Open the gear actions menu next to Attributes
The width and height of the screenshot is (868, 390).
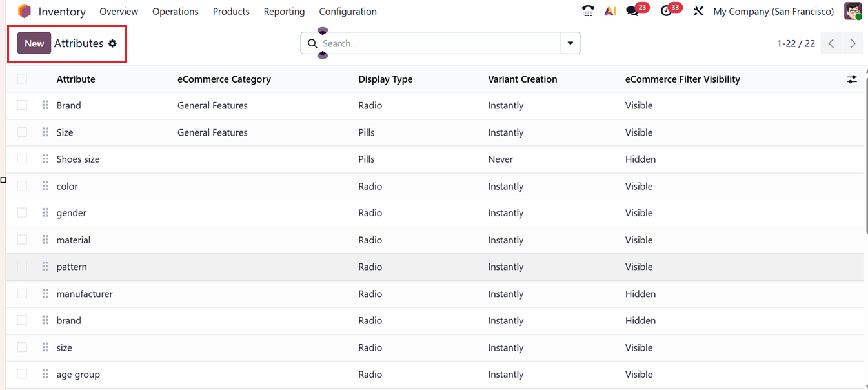point(112,43)
